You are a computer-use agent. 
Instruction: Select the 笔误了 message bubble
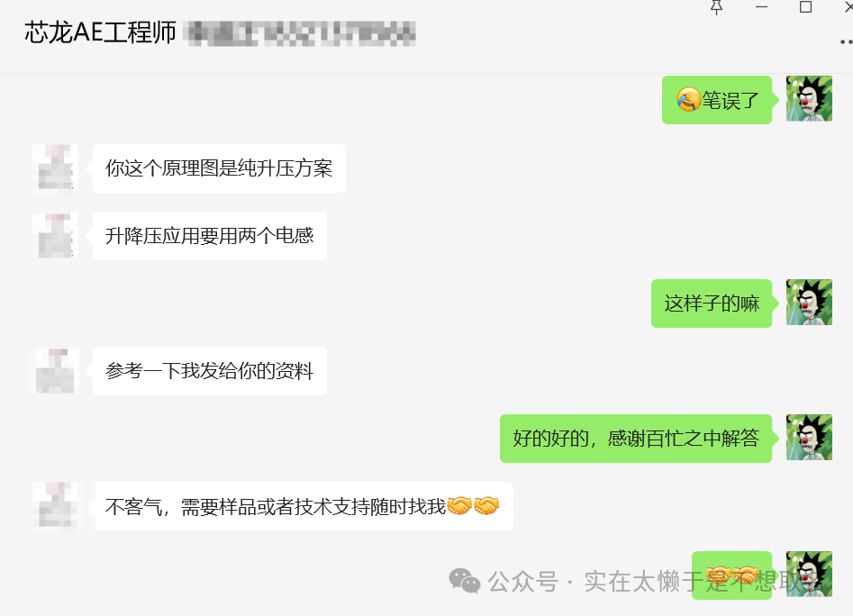coord(717,100)
